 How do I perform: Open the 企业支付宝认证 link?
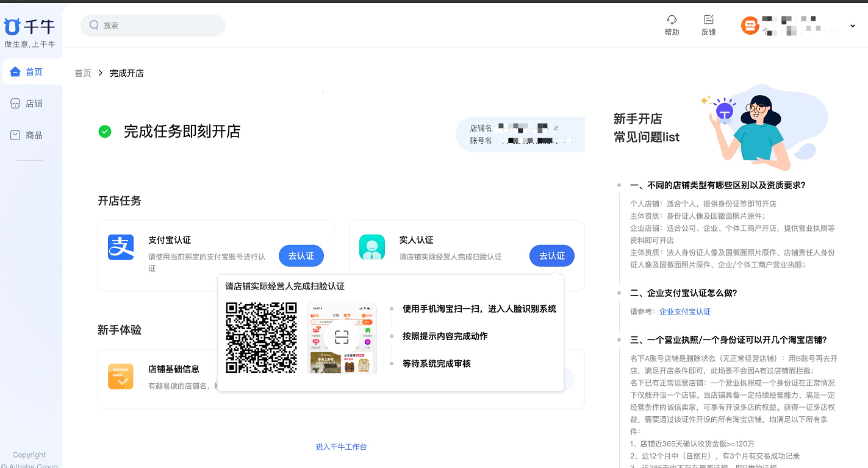(x=684, y=311)
